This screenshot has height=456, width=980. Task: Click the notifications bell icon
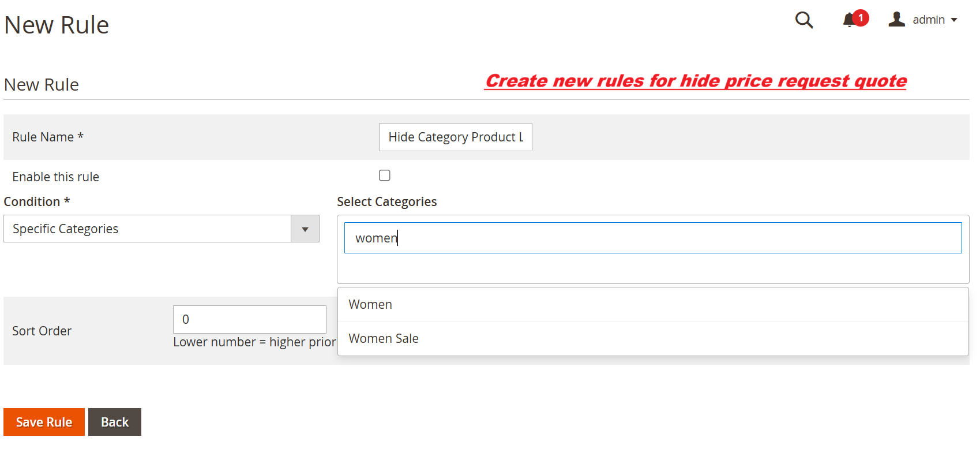point(848,21)
